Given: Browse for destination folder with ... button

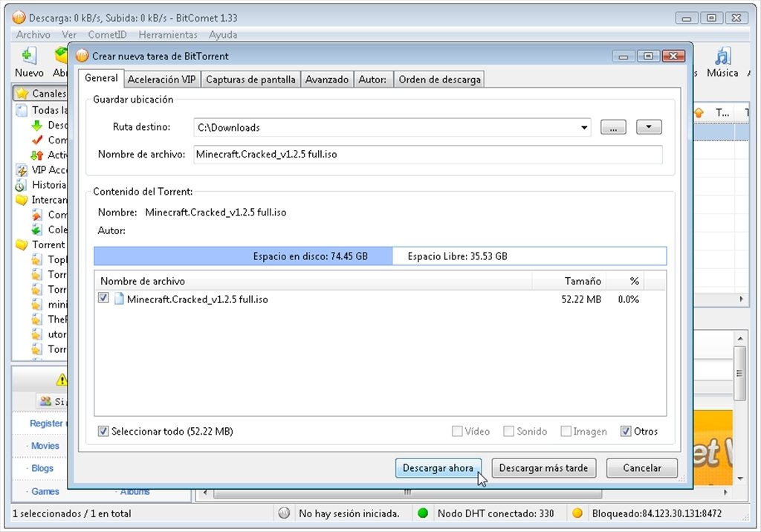Looking at the screenshot, I should click(613, 127).
